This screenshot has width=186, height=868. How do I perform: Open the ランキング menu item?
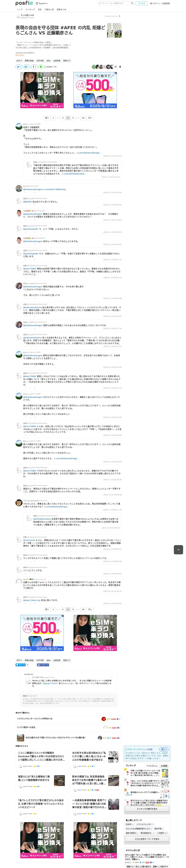pos(30,9)
